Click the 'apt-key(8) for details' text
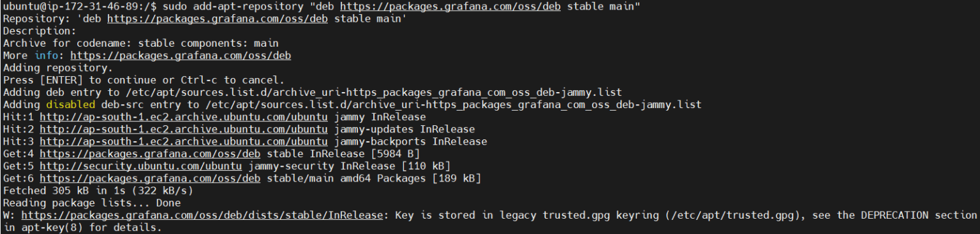The image size is (980, 234). (x=88, y=228)
